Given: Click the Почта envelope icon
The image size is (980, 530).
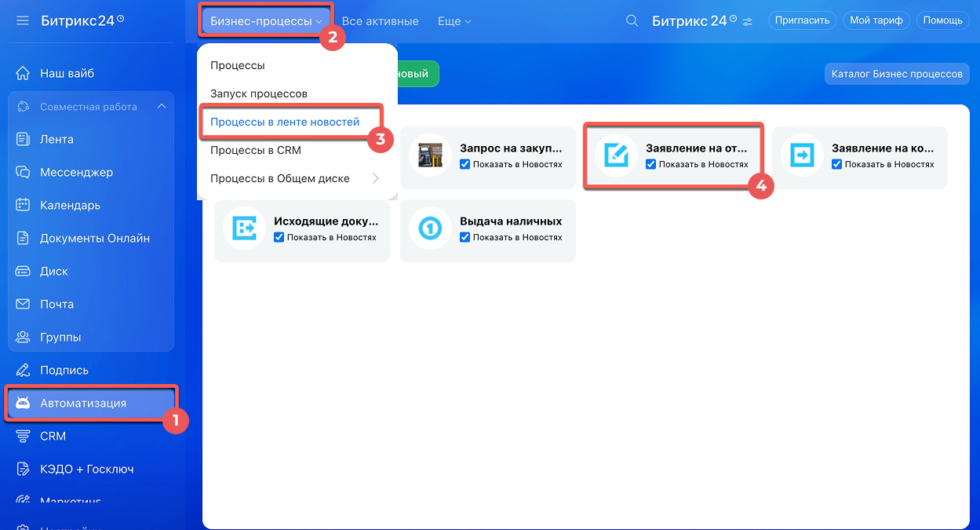Looking at the screenshot, I should 24,304.
